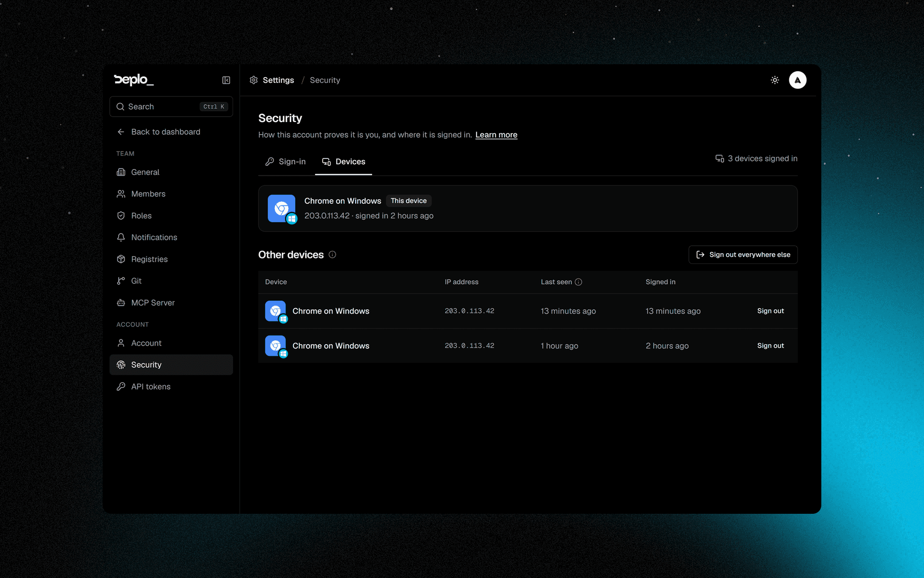Switch to the Sign-in tab

[286, 162]
